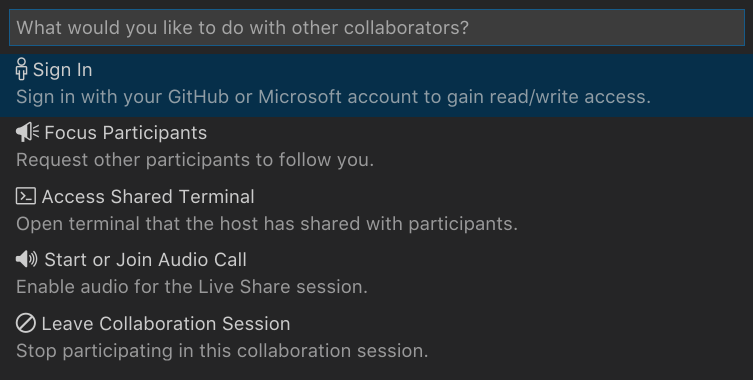753x380 pixels.
Task: Click "Enable audio for the Live Share session" text
Action: [192, 287]
